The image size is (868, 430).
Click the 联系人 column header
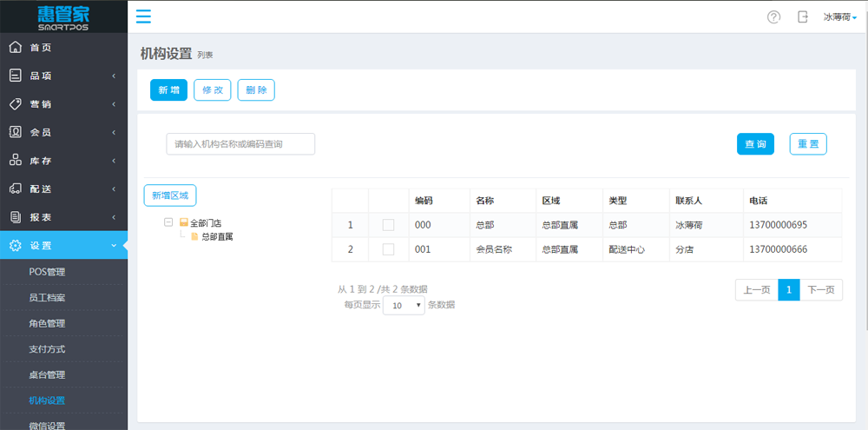click(688, 201)
